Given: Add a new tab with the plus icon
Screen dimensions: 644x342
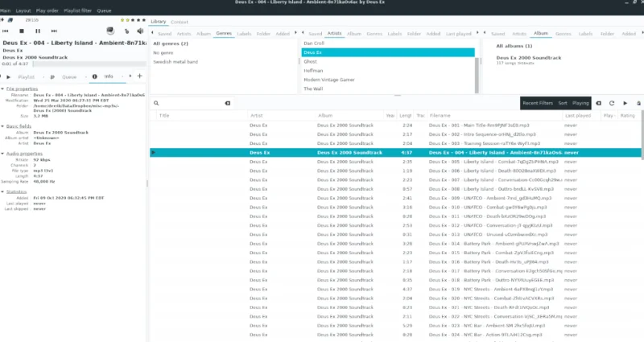Looking at the screenshot, I should (x=139, y=76).
